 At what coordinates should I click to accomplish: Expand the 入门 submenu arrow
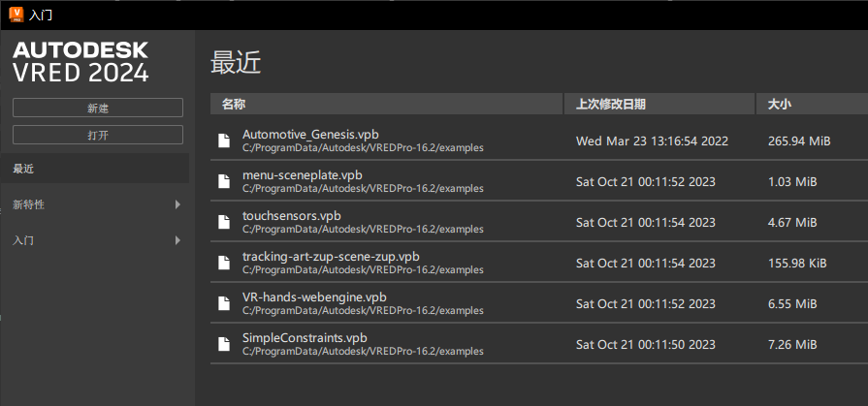pos(177,239)
